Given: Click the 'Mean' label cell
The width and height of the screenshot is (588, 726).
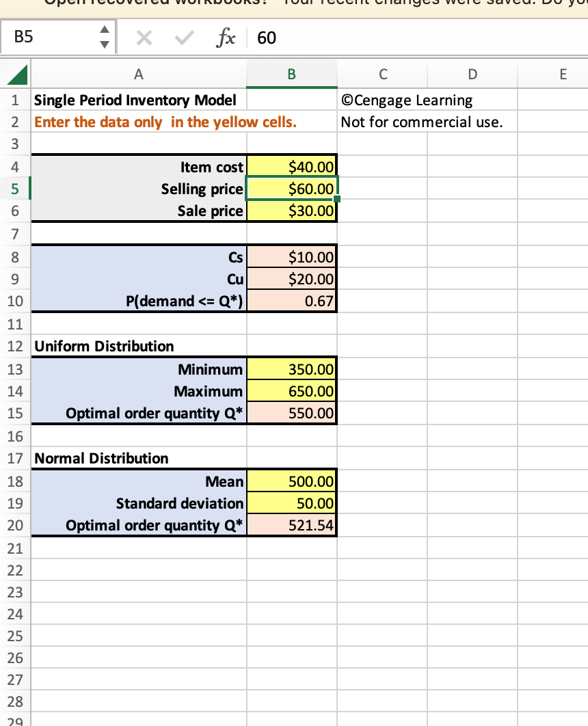Looking at the screenshot, I should (x=138, y=481).
